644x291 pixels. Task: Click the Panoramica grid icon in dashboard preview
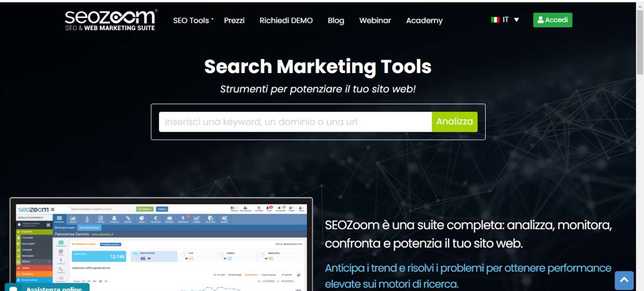pyautogui.click(x=59, y=219)
